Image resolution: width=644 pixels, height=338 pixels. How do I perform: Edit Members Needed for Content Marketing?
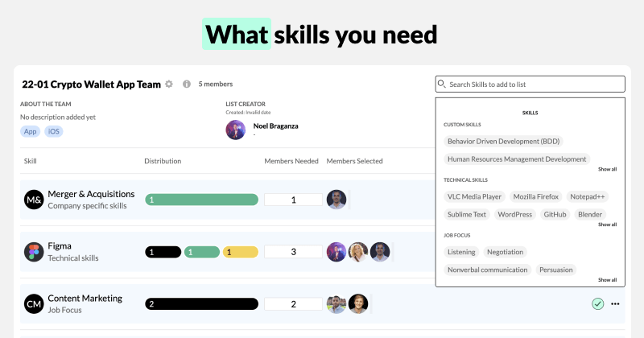pos(293,304)
